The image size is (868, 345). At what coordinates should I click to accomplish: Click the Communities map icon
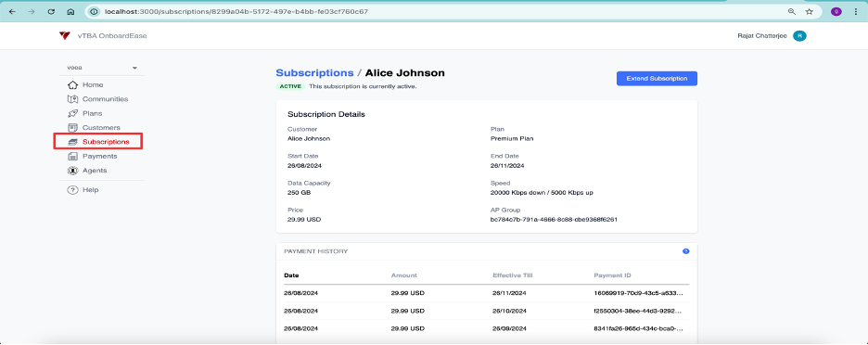click(x=72, y=99)
